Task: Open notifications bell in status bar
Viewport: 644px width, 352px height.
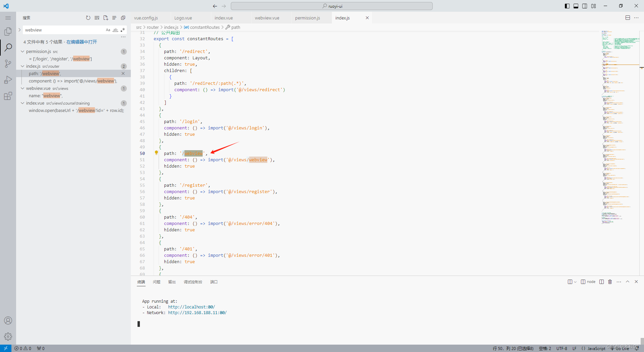Action: [x=637, y=348]
